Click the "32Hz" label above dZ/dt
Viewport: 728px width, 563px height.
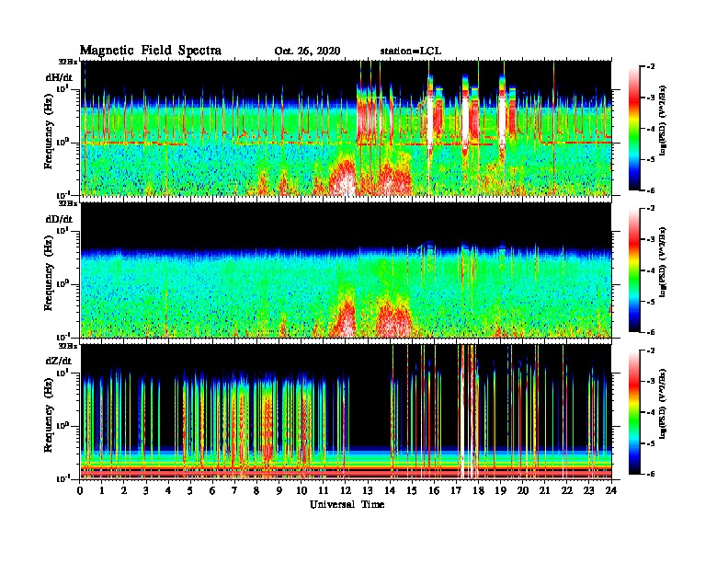68,346
